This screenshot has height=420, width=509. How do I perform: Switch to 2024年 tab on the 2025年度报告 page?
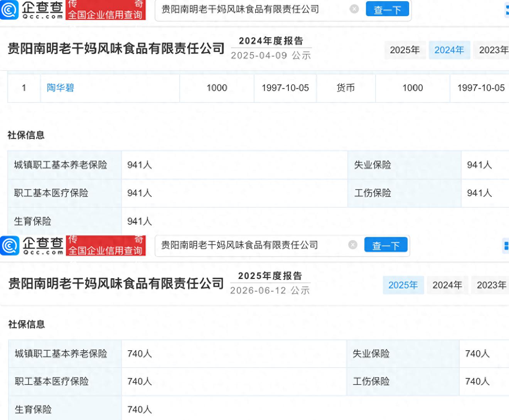447,285
